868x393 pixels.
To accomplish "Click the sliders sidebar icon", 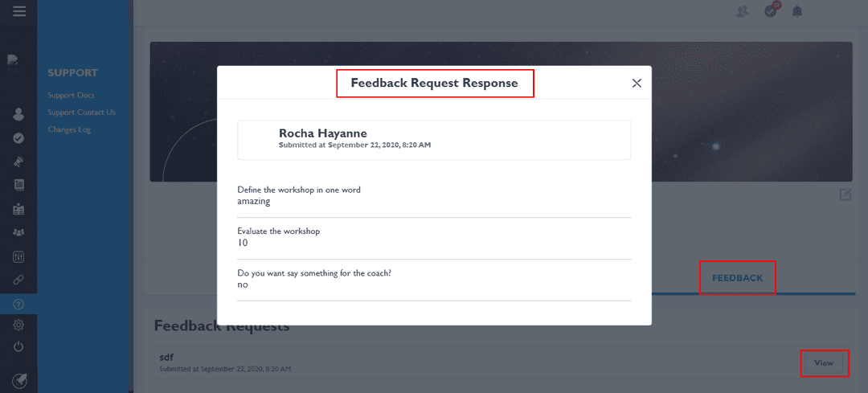I will coord(18,257).
